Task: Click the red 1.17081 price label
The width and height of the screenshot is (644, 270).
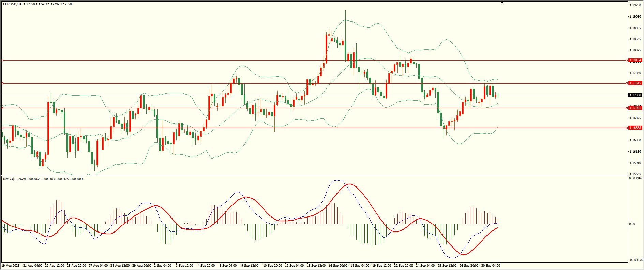Action: point(635,108)
